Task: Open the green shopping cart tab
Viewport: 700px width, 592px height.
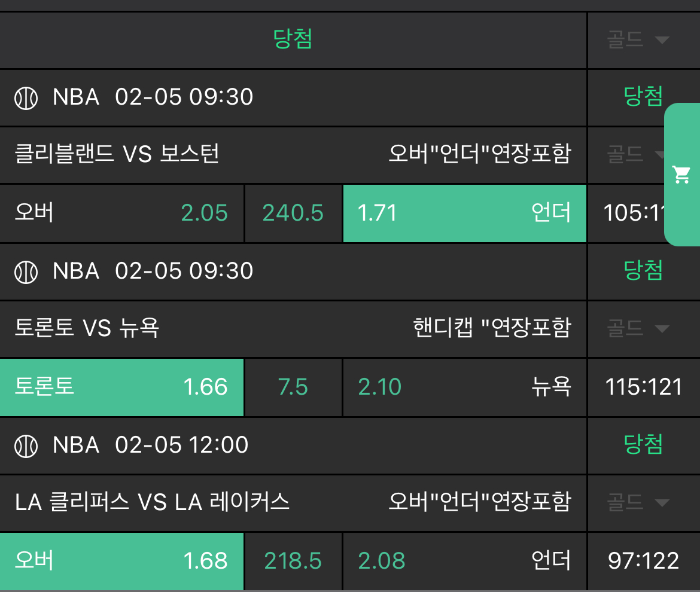Action: tap(682, 175)
